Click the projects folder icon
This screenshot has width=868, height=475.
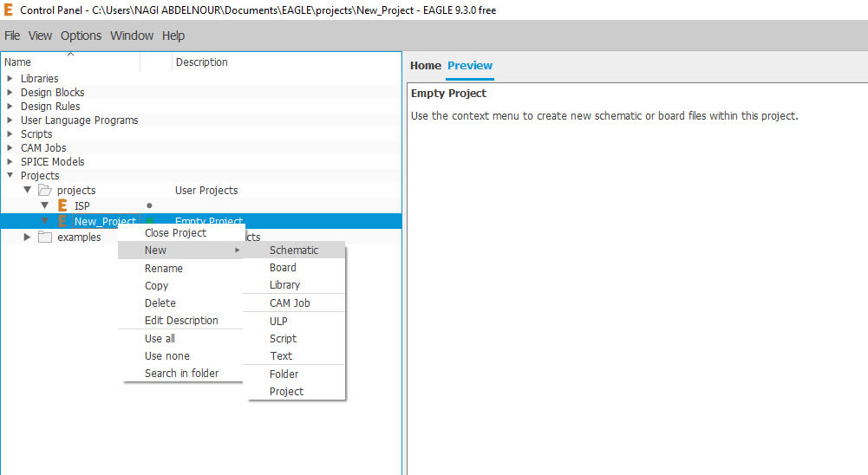coord(45,191)
